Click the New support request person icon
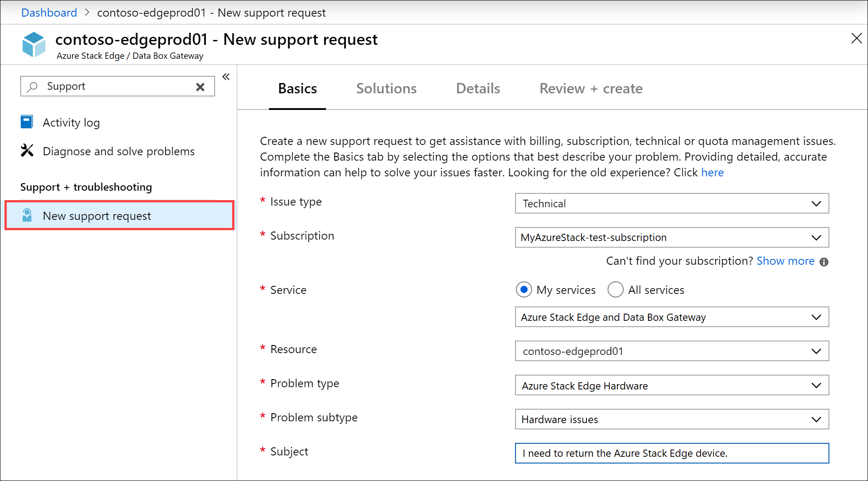This screenshot has width=868, height=481. click(x=27, y=215)
